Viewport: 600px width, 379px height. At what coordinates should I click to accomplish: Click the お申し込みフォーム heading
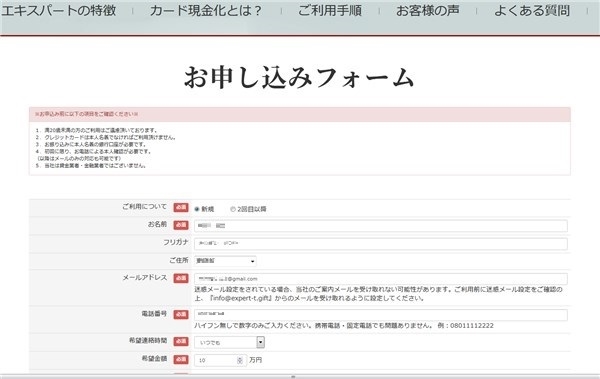pyautogui.click(x=299, y=78)
